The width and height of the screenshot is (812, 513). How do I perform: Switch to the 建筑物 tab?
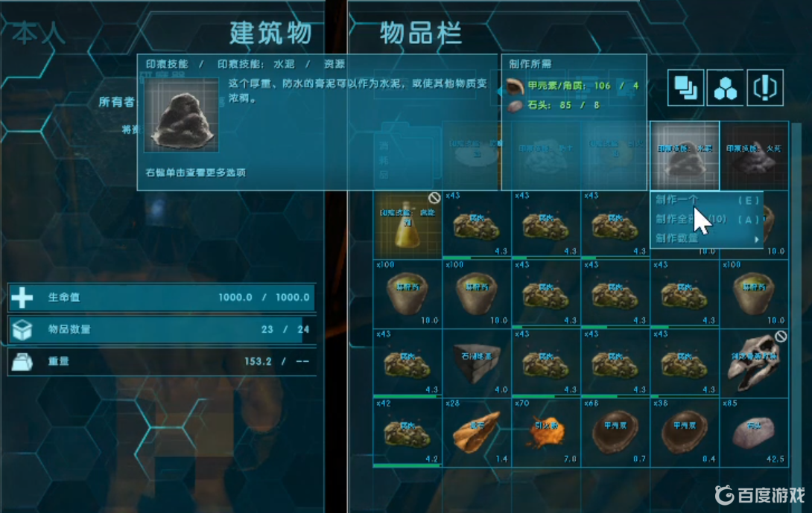(x=271, y=33)
